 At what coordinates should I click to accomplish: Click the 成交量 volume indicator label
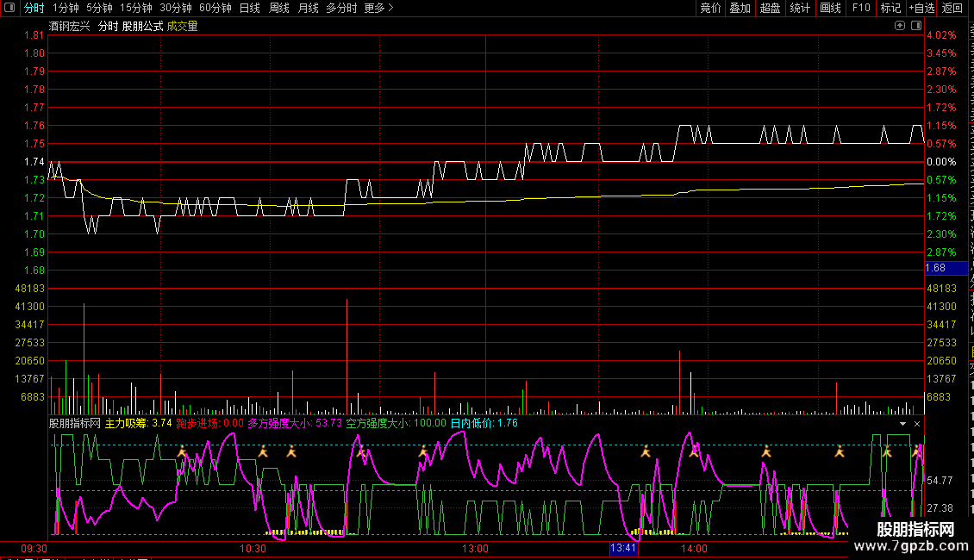182,26
